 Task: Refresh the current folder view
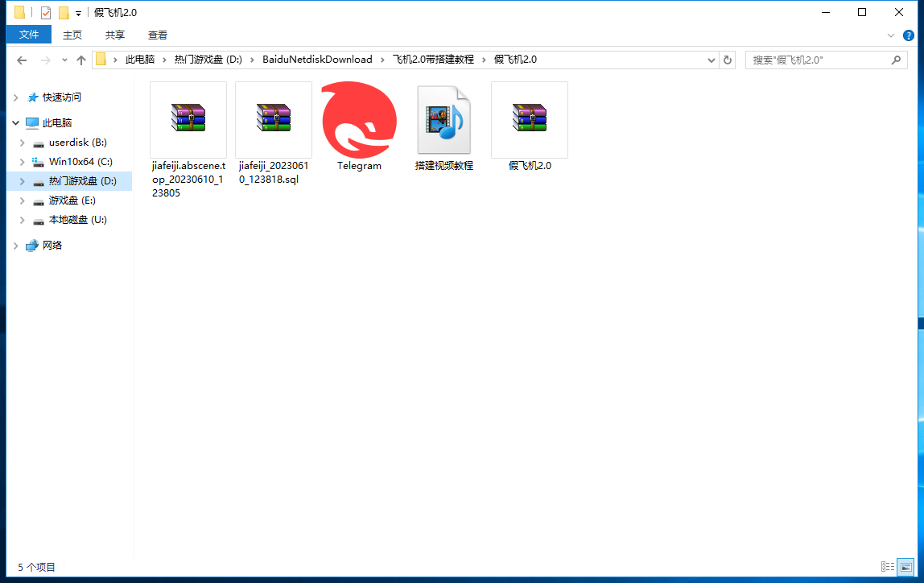728,60
